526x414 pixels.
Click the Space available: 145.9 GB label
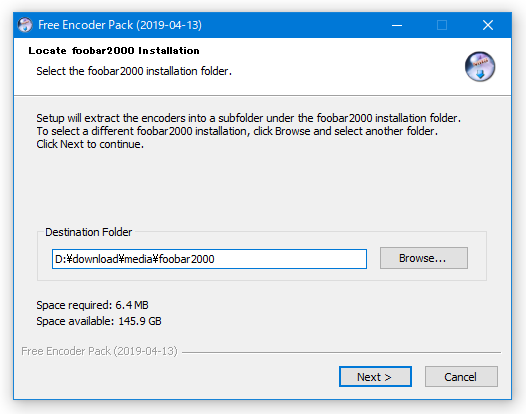coord(99,321)
